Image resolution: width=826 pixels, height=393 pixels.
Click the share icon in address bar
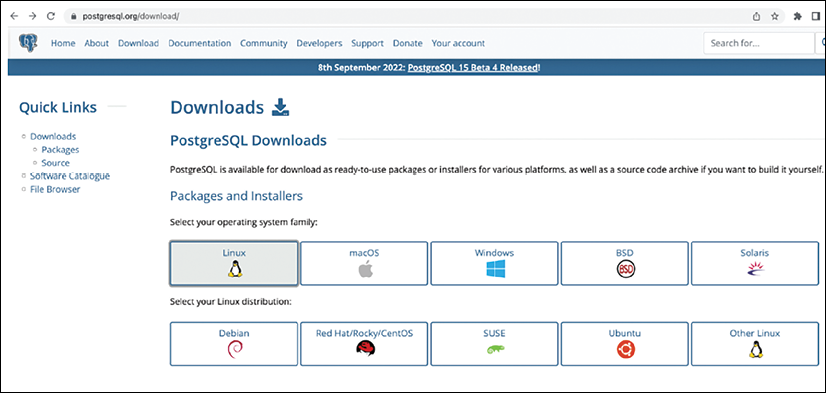[756, 16]
